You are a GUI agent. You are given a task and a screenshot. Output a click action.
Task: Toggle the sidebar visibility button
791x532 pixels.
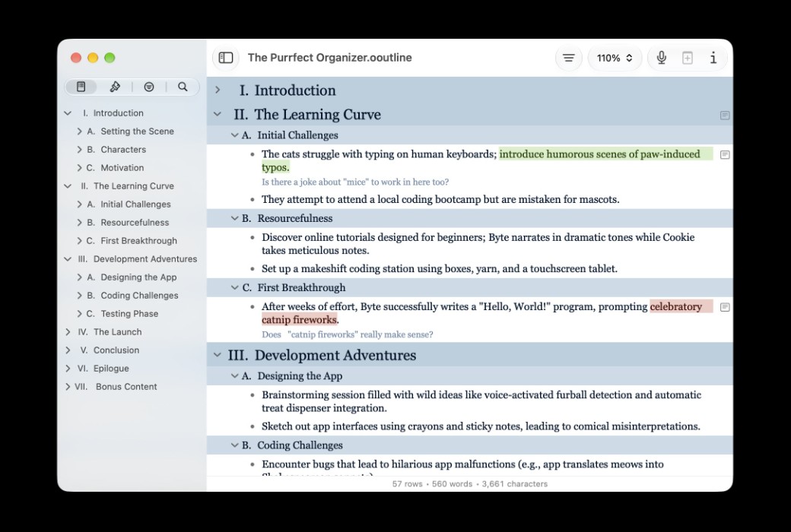click(225, 58)
